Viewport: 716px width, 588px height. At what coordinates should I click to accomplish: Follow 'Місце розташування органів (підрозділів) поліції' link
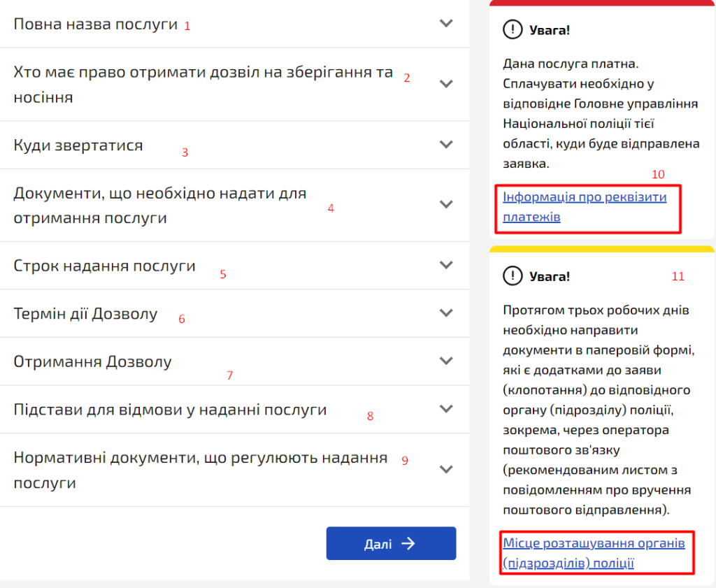(593, 552)
